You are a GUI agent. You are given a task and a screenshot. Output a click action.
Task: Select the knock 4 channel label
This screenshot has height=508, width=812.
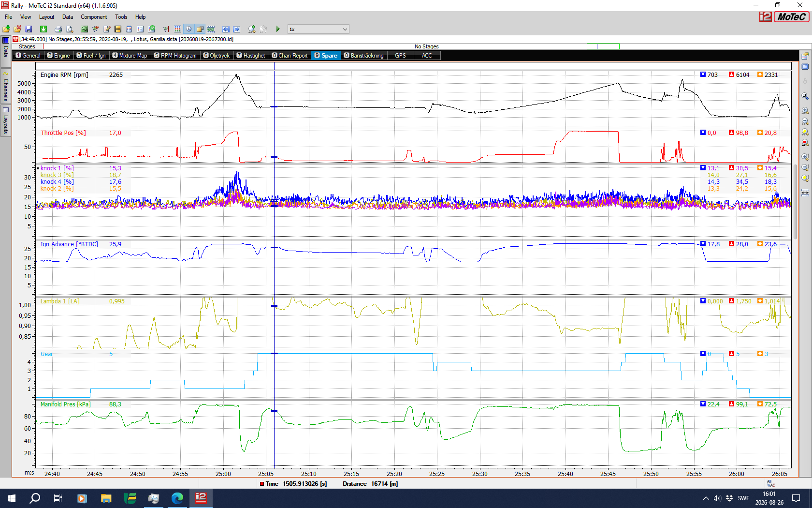[57, 182]
